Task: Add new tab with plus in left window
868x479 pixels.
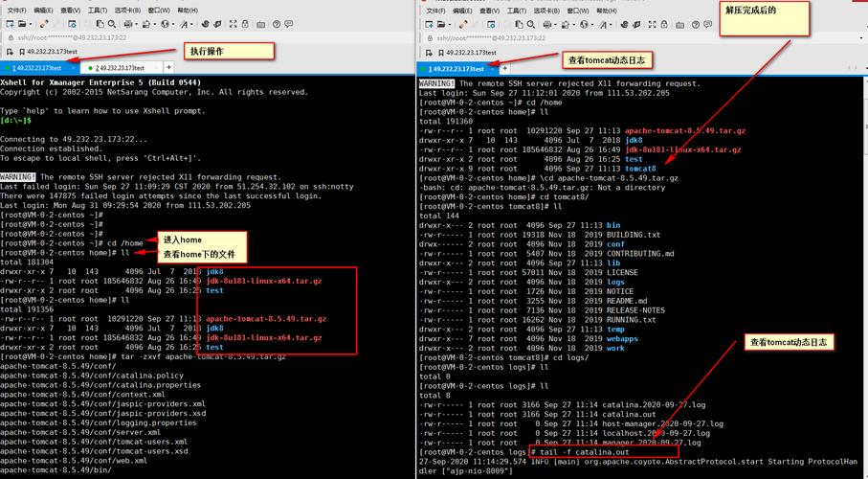Action: pos(168,68)
